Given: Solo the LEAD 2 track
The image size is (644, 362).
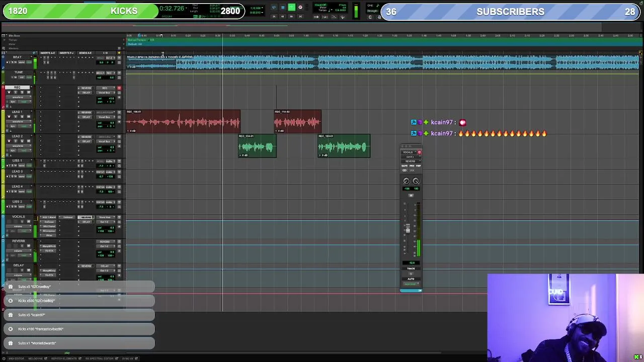Looking at the screenshot, I should (x=22, y=141).
